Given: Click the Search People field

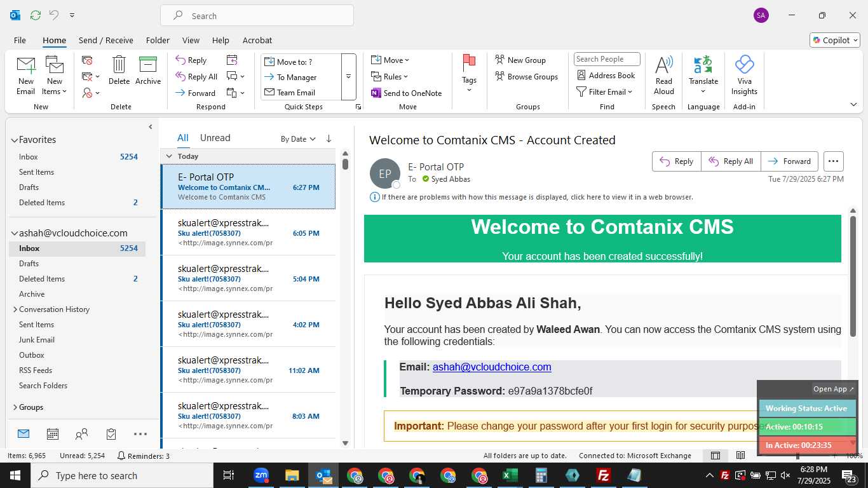Looking at the screenshot, I should [607, 59].
